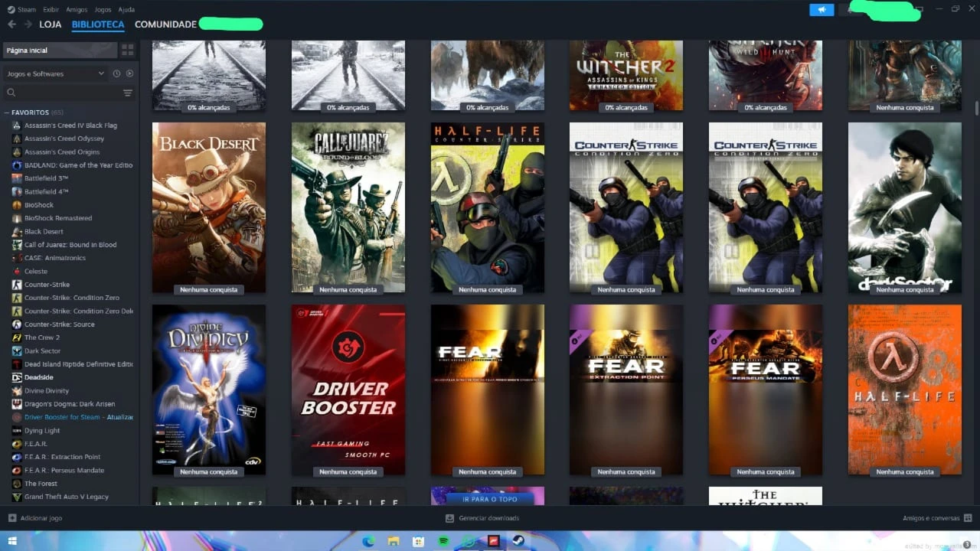
Task: Select Dying Light in sidebar
Action: pos(42,431)
